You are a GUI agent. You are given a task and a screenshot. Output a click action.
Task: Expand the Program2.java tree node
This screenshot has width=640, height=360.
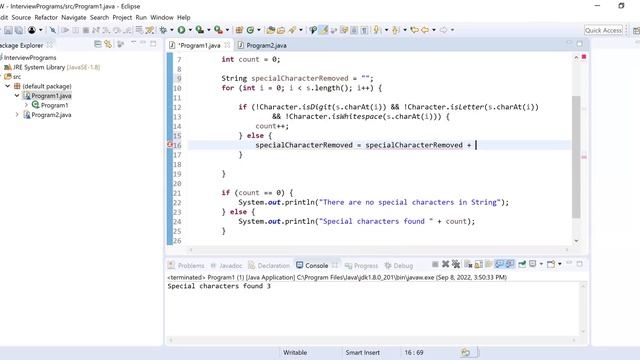coord(17,115)
